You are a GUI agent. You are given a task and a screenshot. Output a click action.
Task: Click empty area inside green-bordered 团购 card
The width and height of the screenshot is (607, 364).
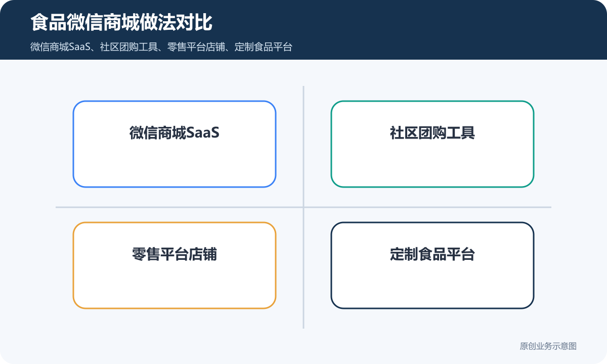(432, 164)
